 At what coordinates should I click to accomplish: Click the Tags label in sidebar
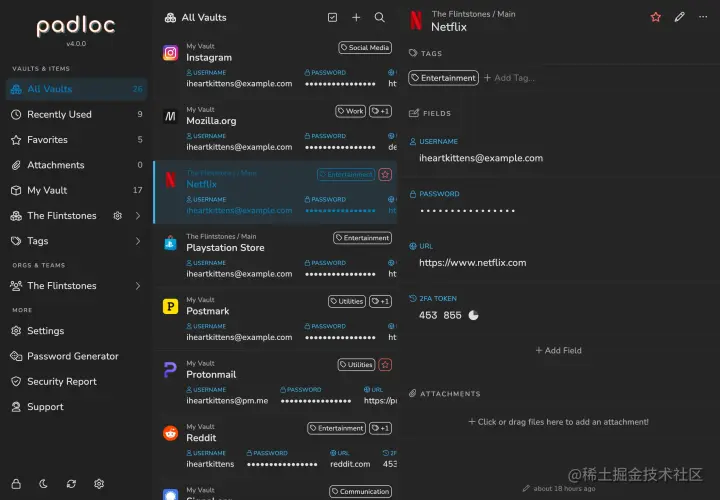click(38, 241)
